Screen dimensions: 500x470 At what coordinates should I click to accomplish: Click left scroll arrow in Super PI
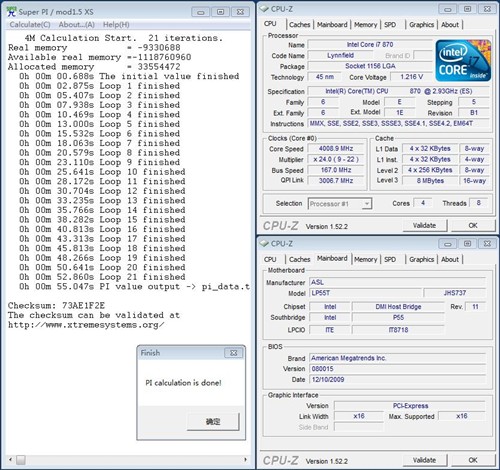11,460
